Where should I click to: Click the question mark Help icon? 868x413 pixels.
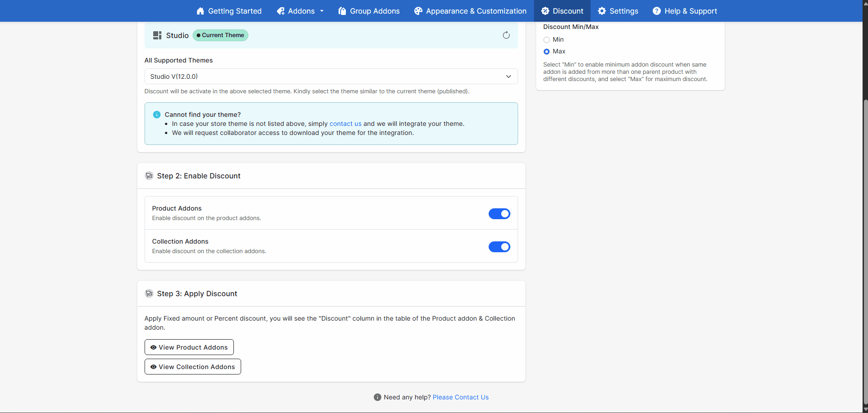pos(656,11)
